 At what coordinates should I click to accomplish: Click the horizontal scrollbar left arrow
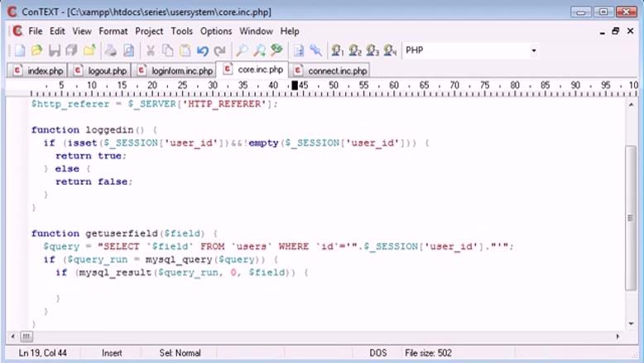pyautogui.click(x=12, y=336)
